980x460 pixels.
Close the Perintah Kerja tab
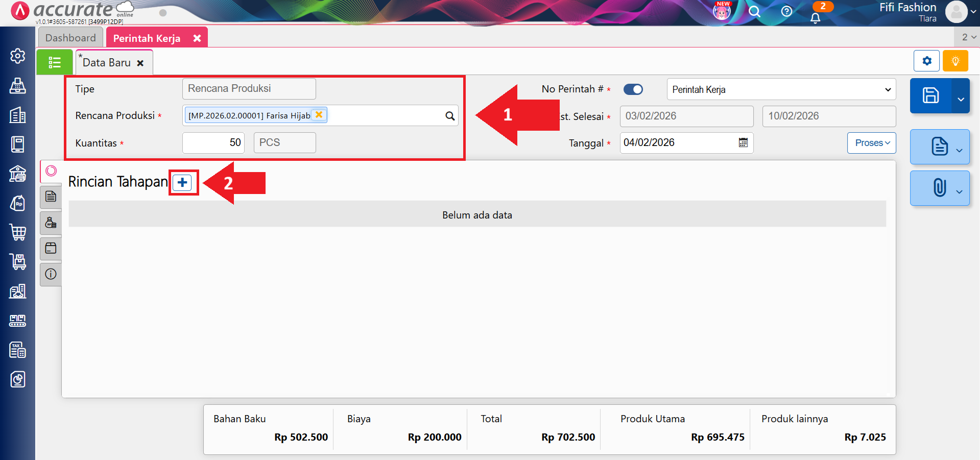pos(197,38)
